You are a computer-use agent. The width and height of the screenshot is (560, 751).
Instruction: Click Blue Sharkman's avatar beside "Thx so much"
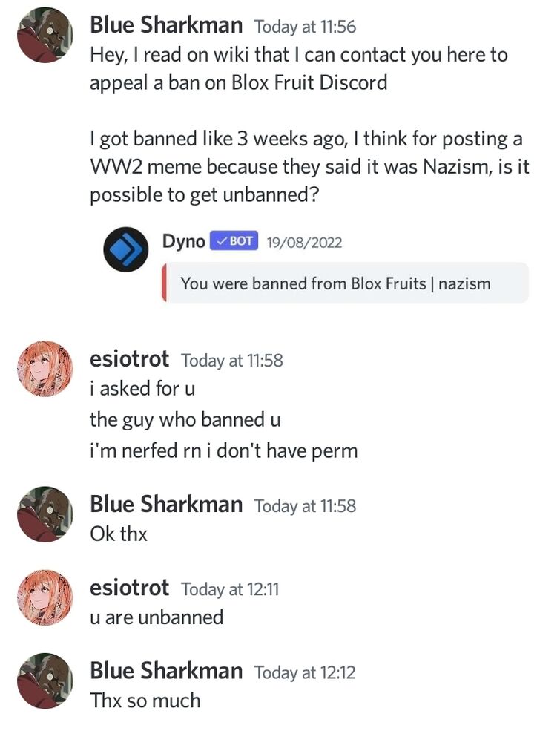coord(45,681)
